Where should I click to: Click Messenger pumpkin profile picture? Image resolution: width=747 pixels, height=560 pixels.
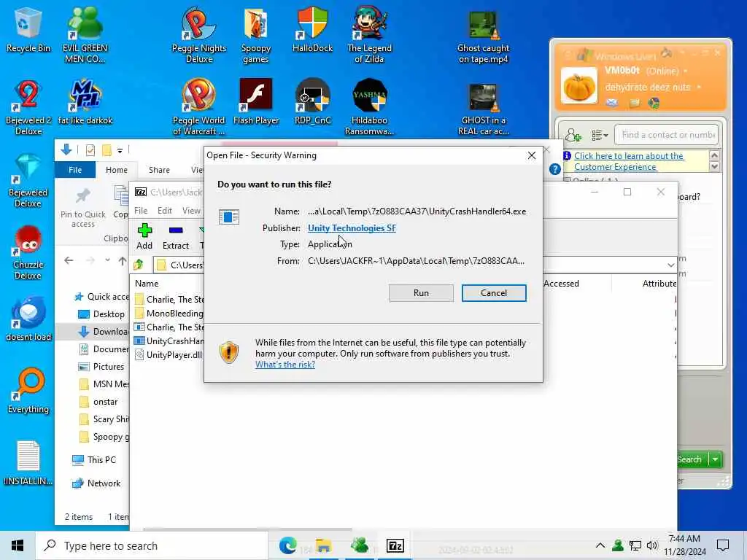coord(578,85)
